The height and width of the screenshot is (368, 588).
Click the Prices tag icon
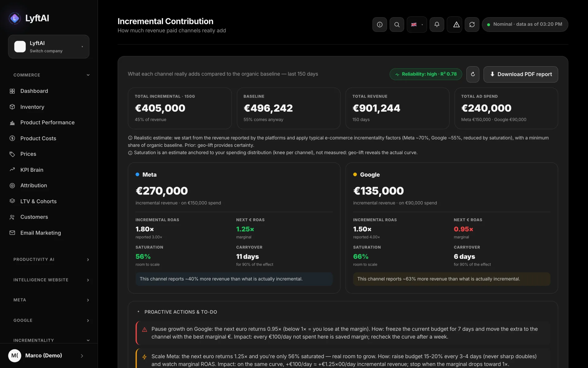[12, 154]
